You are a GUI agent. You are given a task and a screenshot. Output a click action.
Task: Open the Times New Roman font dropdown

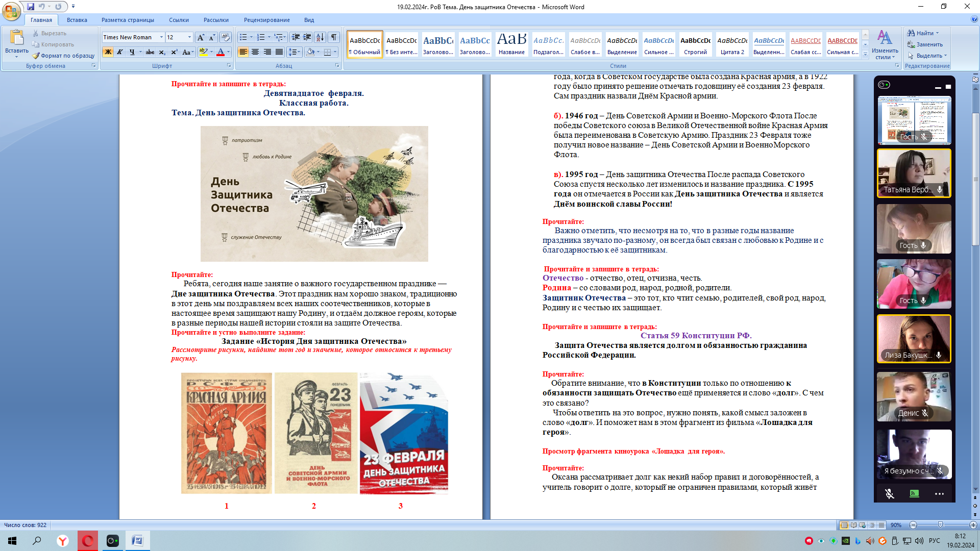click(161, 37)
